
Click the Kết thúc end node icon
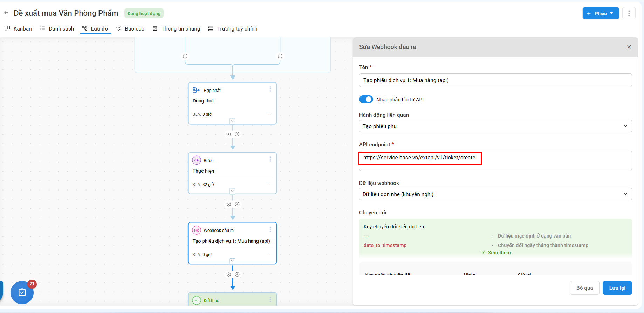(x=197, y=300)
